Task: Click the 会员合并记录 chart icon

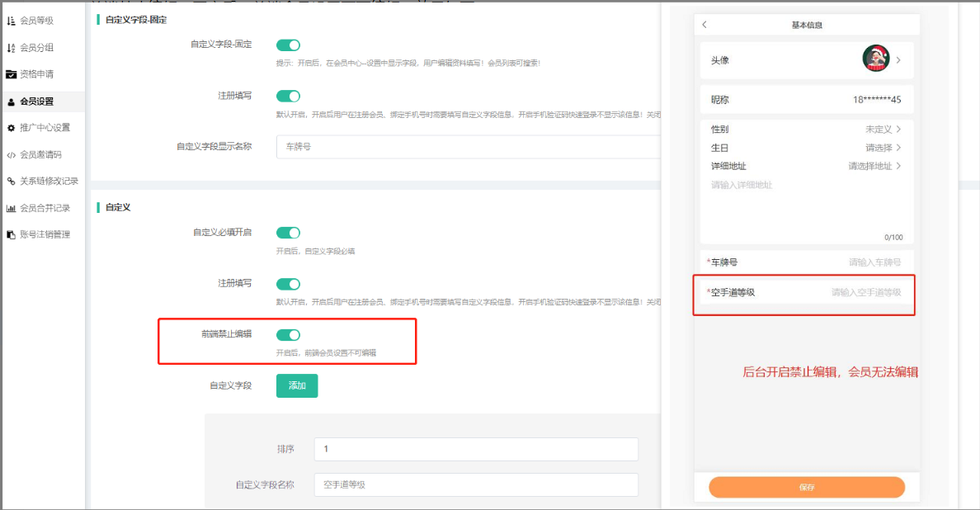Action: click(12, 208)
